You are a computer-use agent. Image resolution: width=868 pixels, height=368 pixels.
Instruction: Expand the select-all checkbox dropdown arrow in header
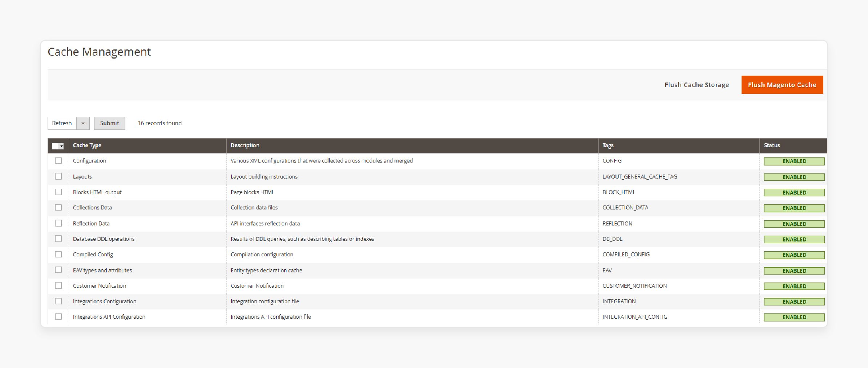[62, 146]
